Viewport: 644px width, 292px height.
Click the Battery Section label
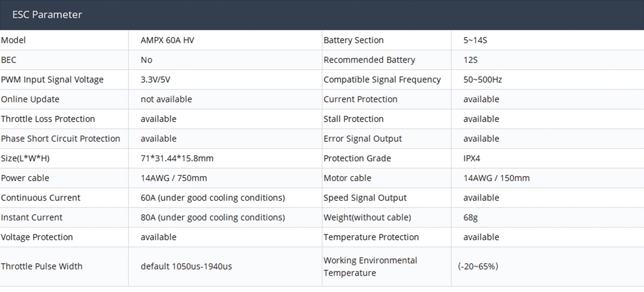(353, 40)
